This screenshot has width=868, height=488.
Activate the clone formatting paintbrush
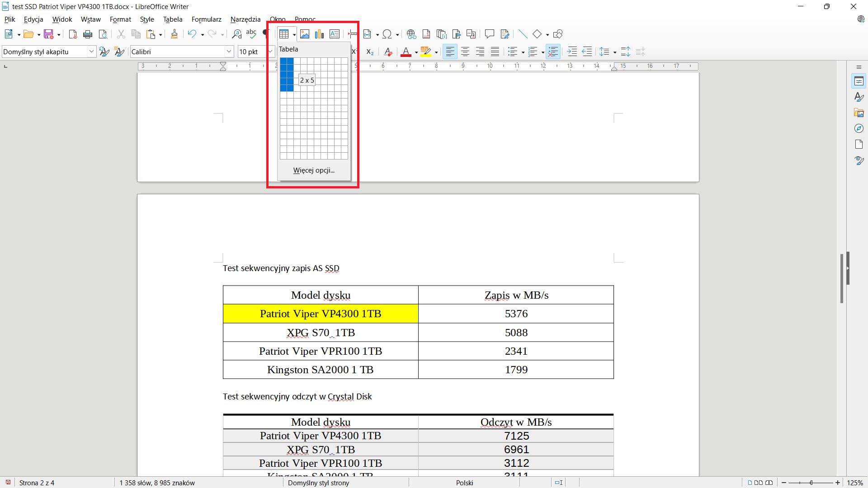(175, 34)
